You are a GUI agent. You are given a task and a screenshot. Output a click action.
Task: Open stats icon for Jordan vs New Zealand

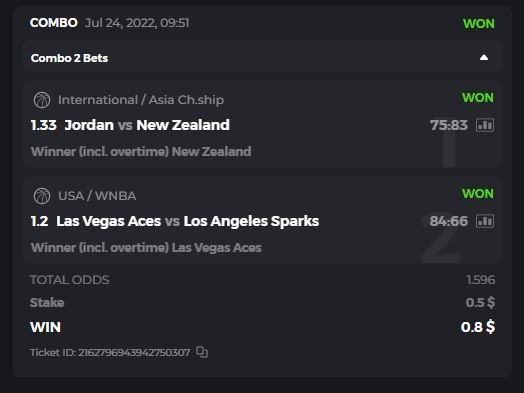click(485, 125)
